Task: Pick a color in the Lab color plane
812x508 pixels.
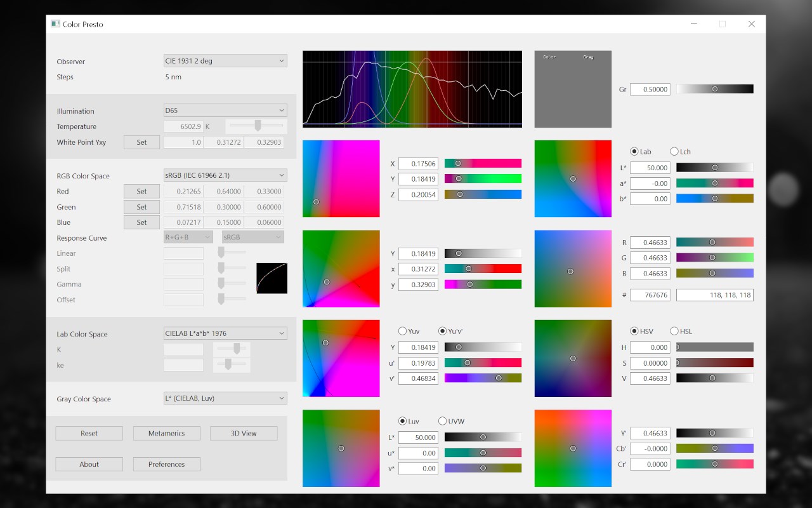Action: (573, 178)
